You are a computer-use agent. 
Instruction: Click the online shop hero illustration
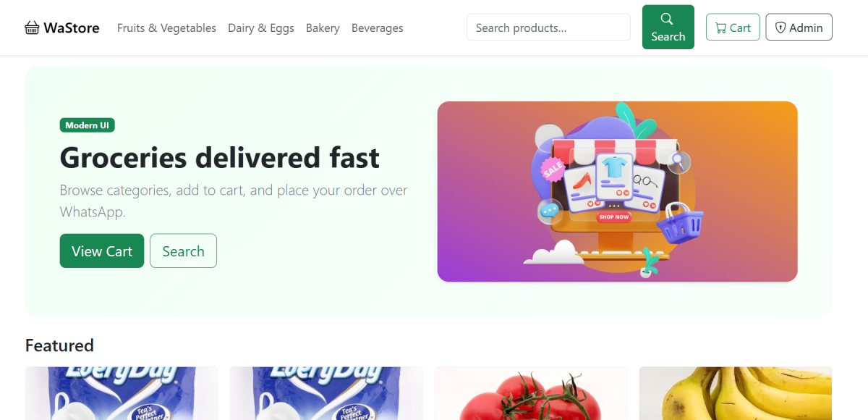(617, 191)
